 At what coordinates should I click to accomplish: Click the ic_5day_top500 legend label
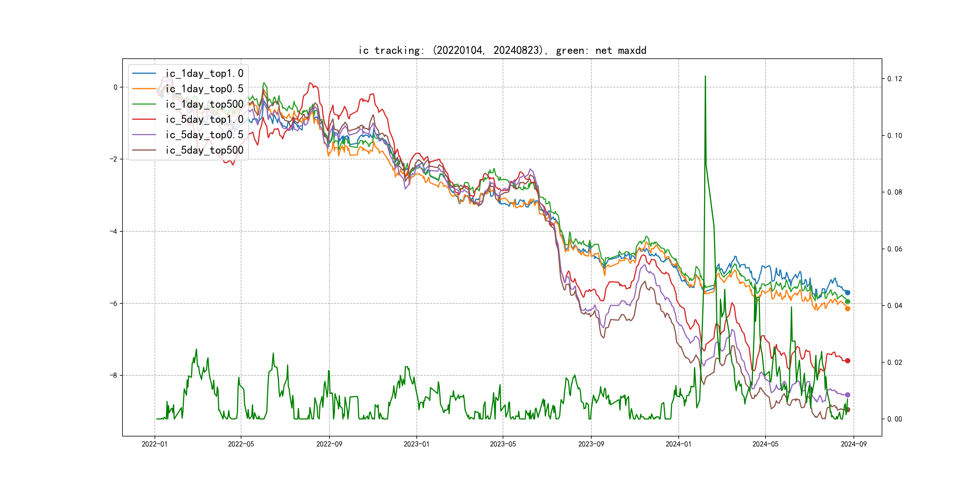pyautogui.click(x=204, y=150)
